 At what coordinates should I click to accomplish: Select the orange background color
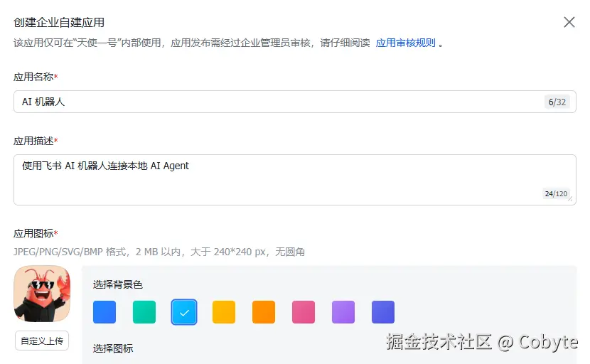click(264, 312)
